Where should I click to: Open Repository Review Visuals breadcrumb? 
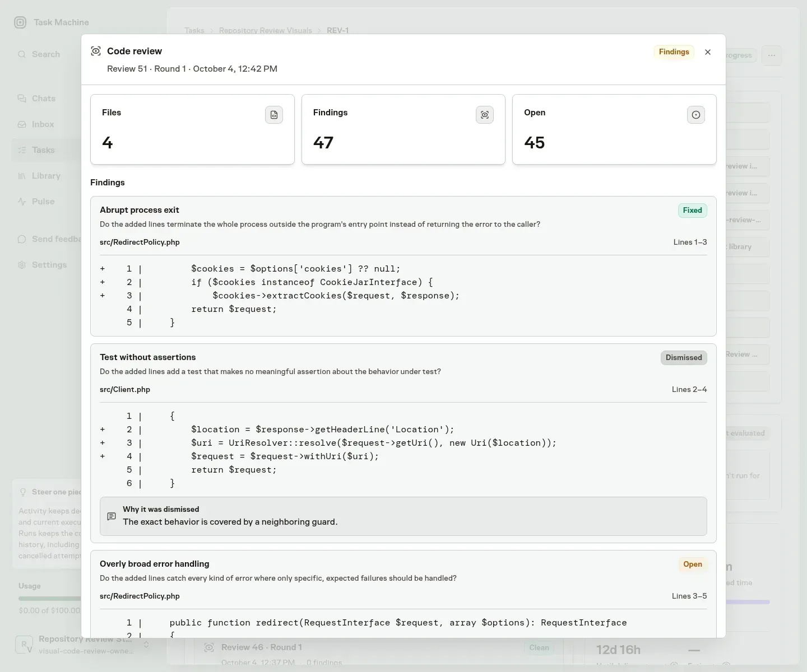coord(266,30)
